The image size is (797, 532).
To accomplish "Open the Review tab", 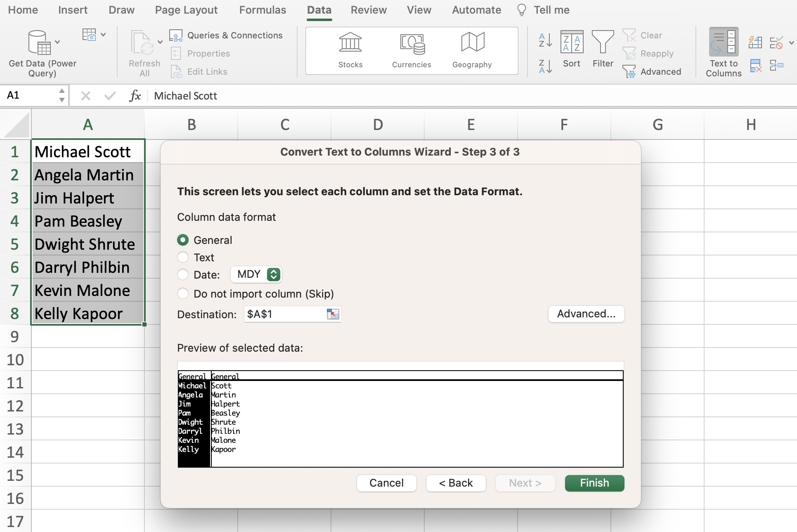I will click(369, 10).
